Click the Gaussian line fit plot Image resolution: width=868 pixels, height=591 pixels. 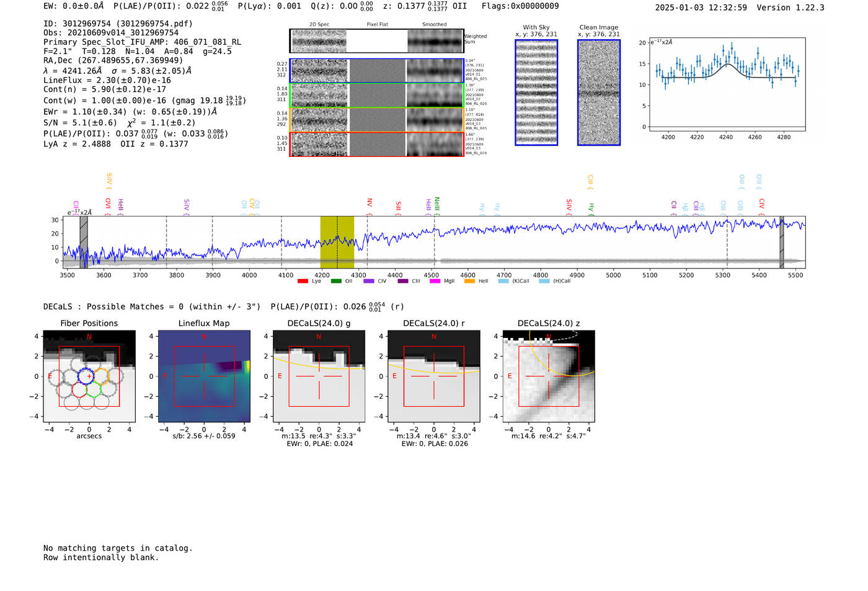pos(726,84)
